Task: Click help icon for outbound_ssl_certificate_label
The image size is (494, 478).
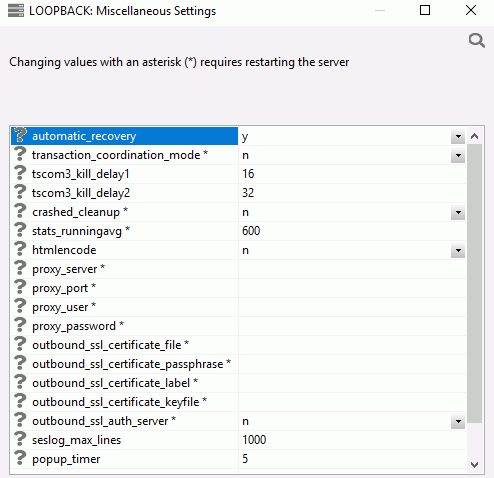Action: (20, 382)
